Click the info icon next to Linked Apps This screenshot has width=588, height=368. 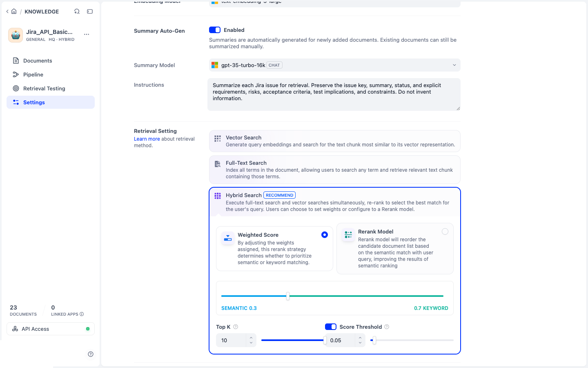coord(82,314)
